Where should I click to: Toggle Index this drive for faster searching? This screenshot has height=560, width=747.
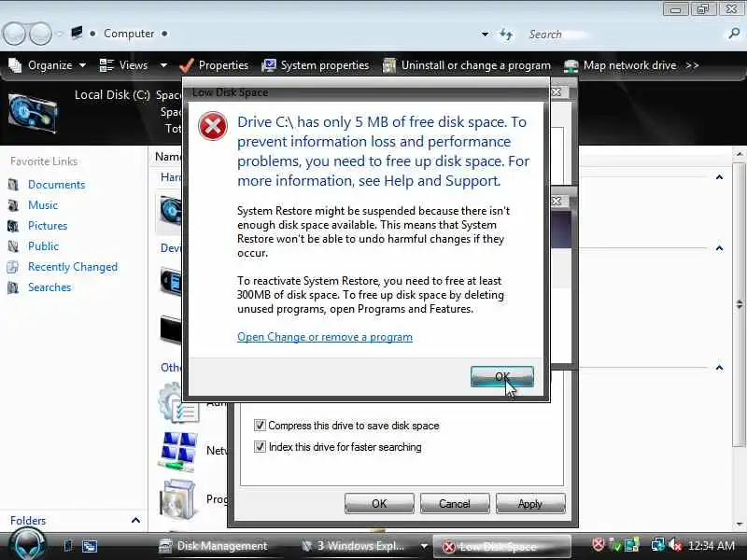(x=260, y=447)
